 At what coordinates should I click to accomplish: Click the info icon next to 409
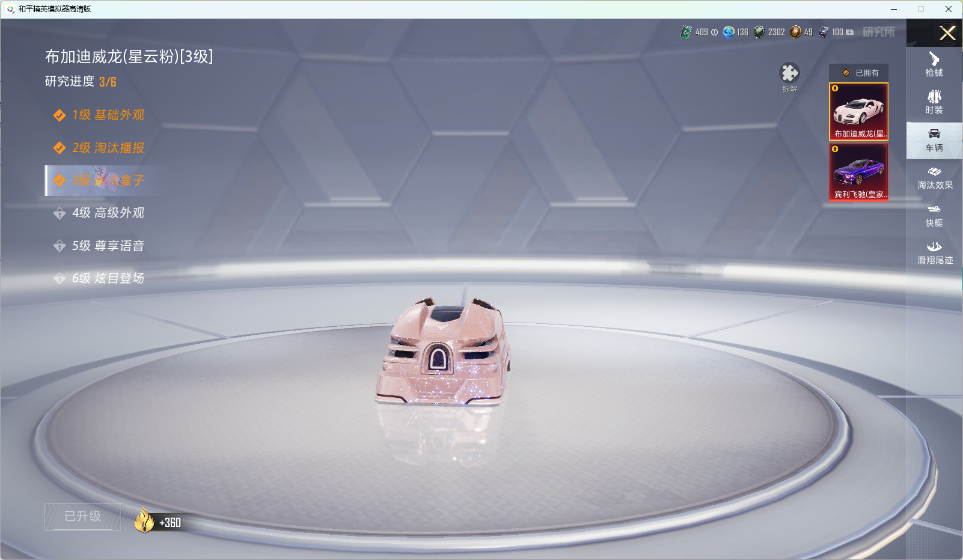click(x=714, y=32)
